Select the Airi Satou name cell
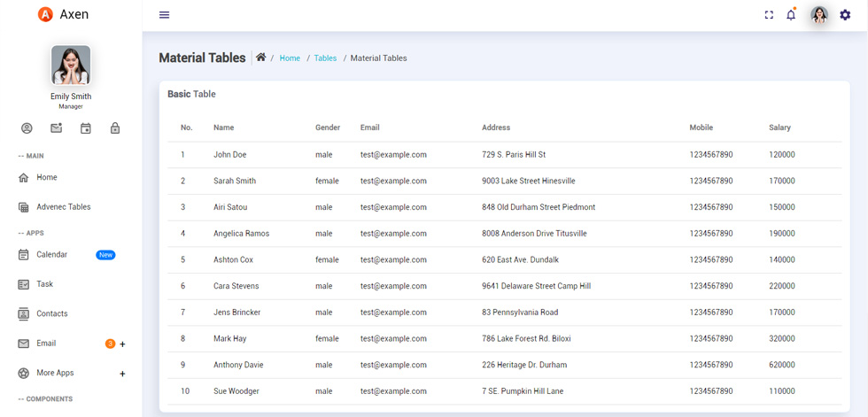This screenshot has height=417, width=868. [230, 207]
